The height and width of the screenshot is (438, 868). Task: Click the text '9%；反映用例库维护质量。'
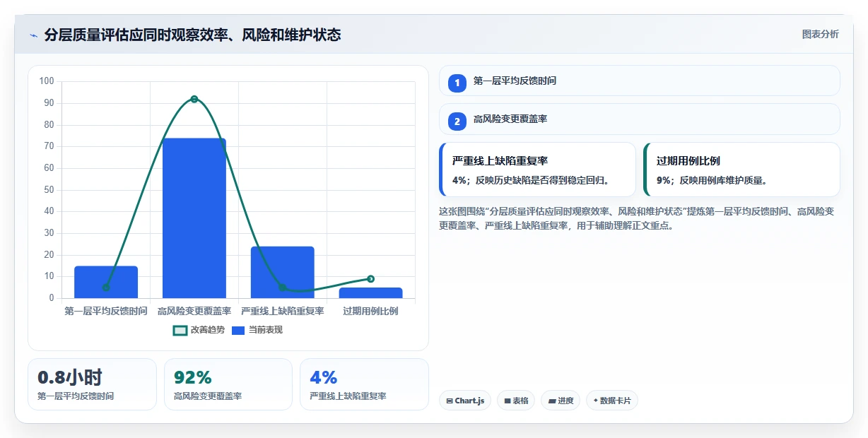point(712,180)
